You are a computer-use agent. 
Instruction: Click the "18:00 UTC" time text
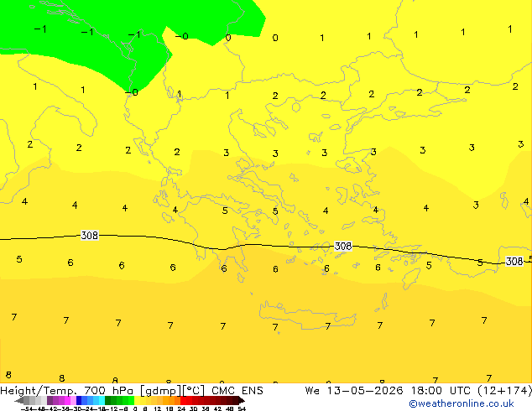coord(440,391)
